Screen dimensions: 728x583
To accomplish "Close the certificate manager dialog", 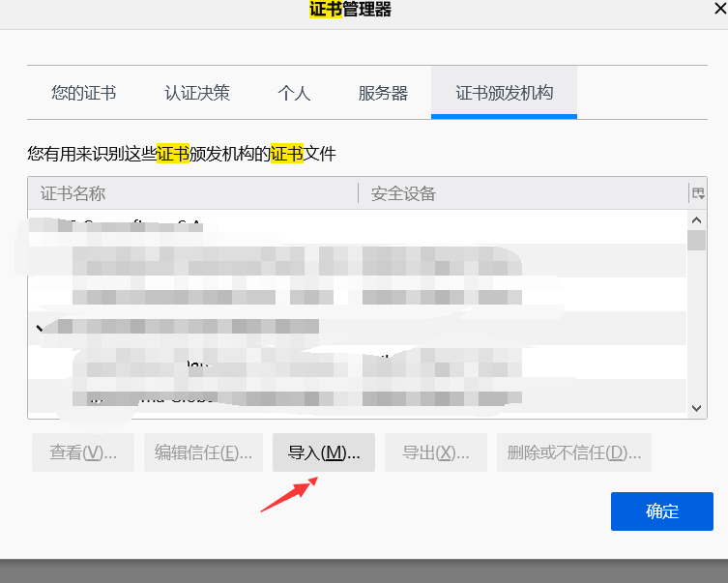I will pyautogui.click(x=721, y=9).
